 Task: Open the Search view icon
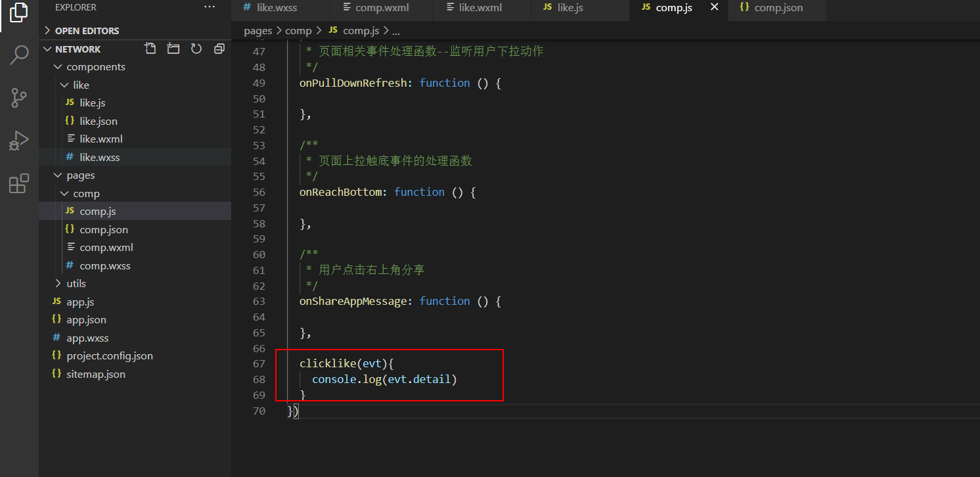19,55
